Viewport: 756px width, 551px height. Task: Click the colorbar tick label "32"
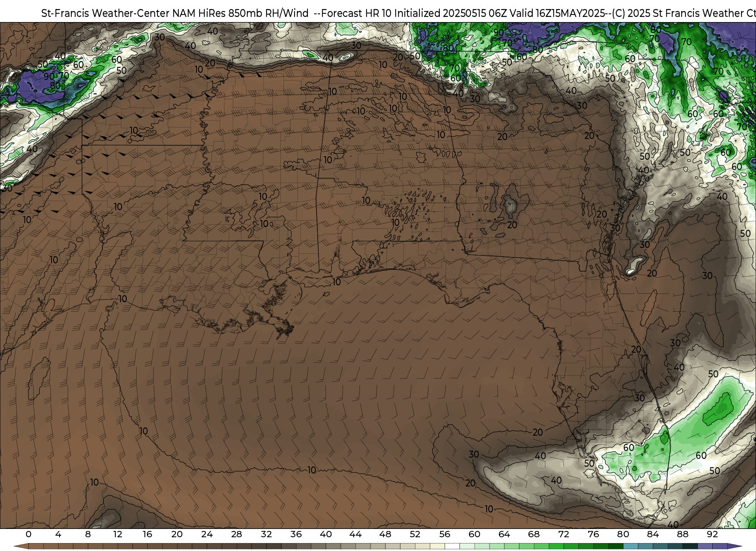[266, 534]
